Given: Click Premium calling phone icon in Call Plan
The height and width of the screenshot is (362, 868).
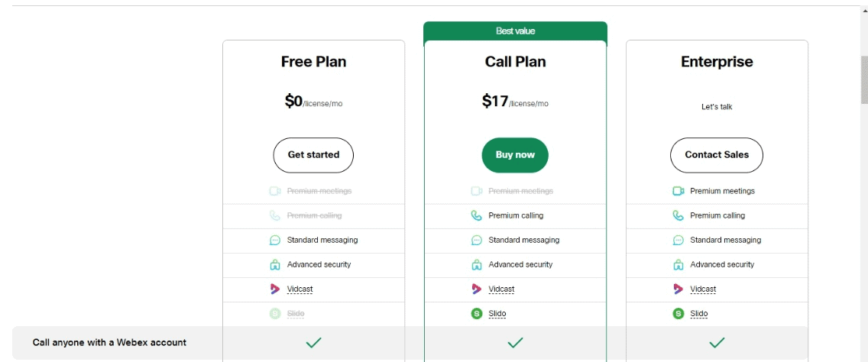Looking at the screenshot, I should [477, 215].
